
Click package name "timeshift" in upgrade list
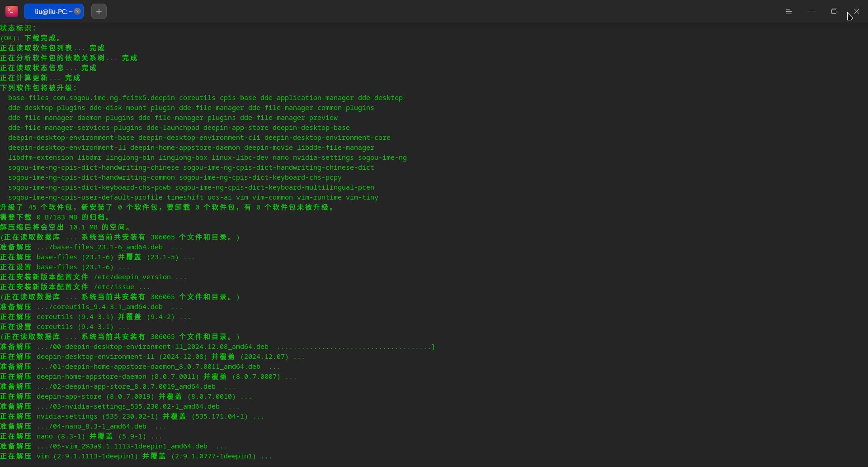(x=185, y=197)
